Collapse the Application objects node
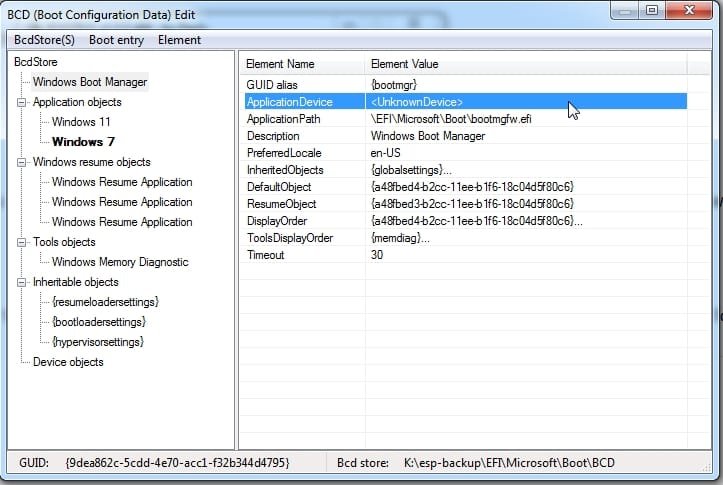723x485 pixels. pos(21,102)
